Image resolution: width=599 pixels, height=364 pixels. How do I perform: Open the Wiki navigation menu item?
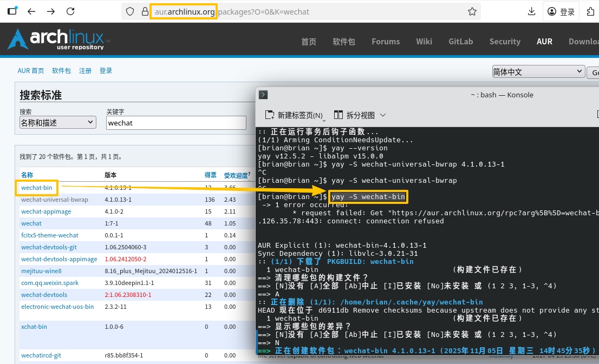424,42
